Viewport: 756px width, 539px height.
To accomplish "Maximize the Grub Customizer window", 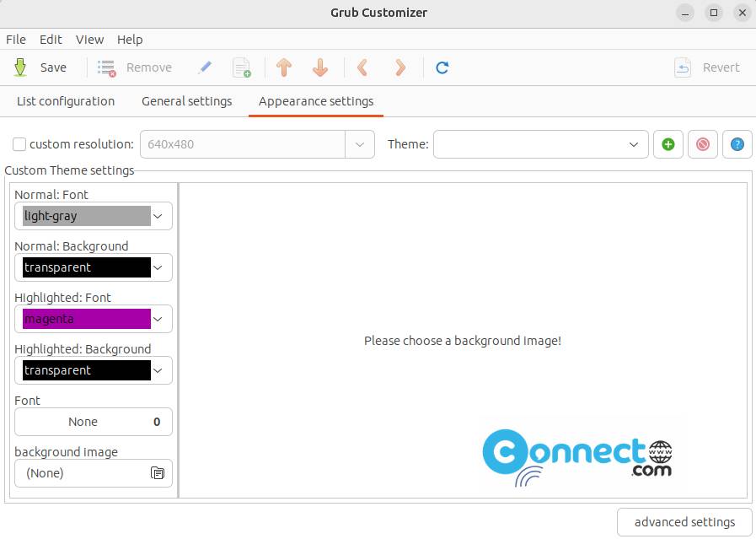I will coord(714,13).
